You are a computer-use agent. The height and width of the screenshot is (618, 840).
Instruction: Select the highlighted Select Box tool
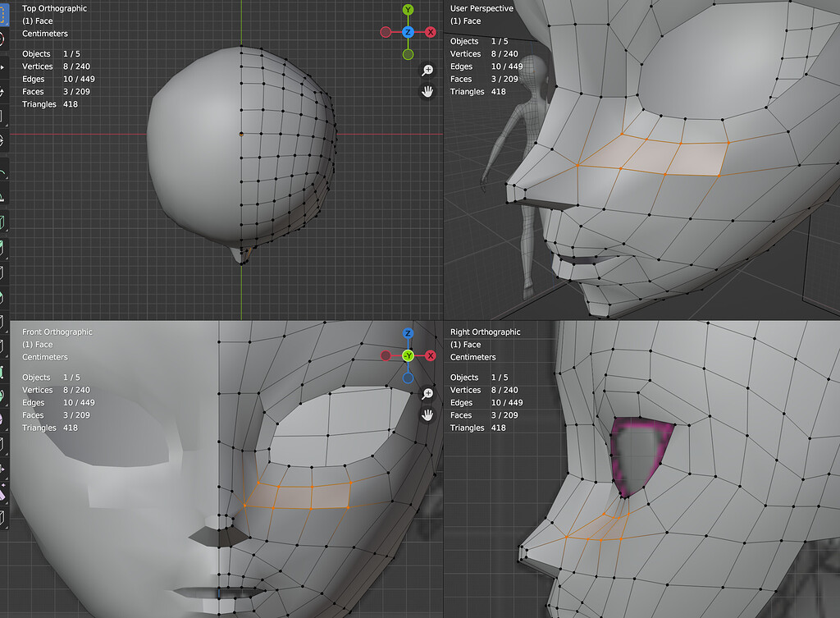click(x=2, y=15)
